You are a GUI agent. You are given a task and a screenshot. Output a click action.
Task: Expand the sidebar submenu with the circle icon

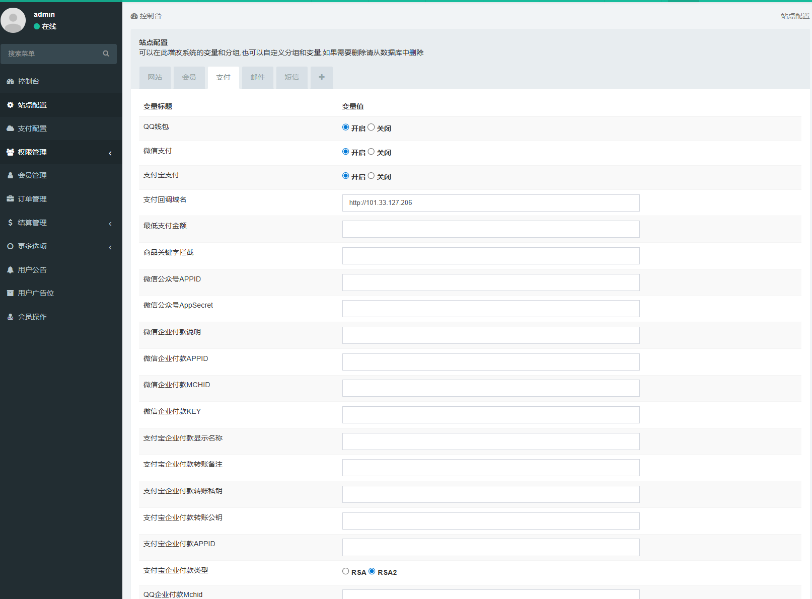coord(109,246)
